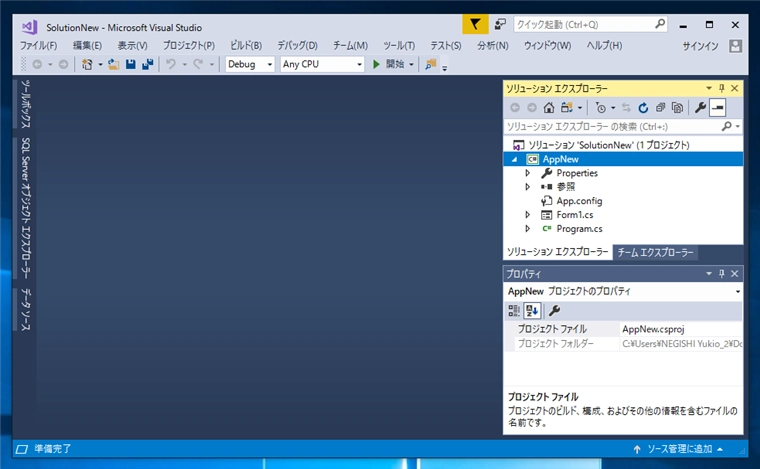The image size is (760, 469).
Task: Toggle Categorized view in Properties panel
Action: click(x=514, y=311)
